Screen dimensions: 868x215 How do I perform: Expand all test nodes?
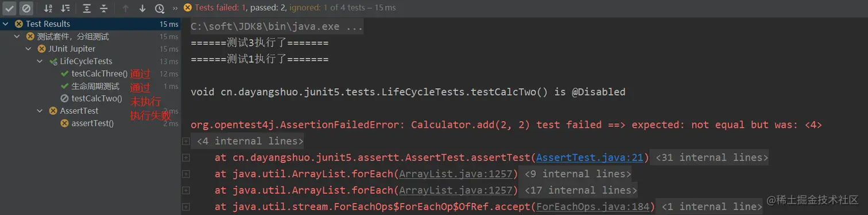(x=87, y=8)
